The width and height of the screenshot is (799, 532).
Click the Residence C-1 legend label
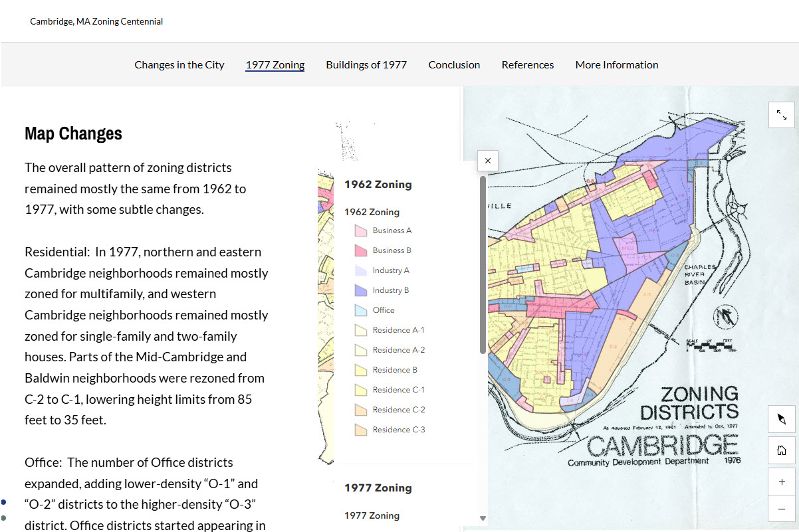coord(399,390)
